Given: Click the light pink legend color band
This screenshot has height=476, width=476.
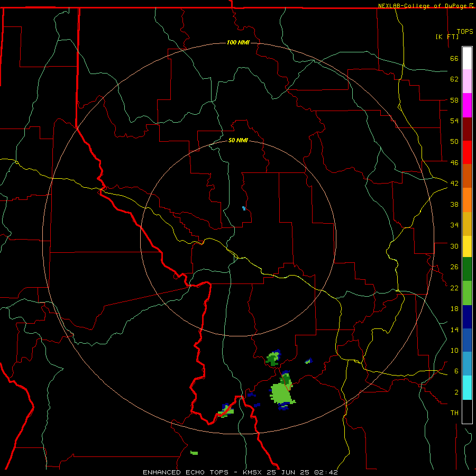Looking at the screenshot, I should pyautogui.click(x=467, y=81).
